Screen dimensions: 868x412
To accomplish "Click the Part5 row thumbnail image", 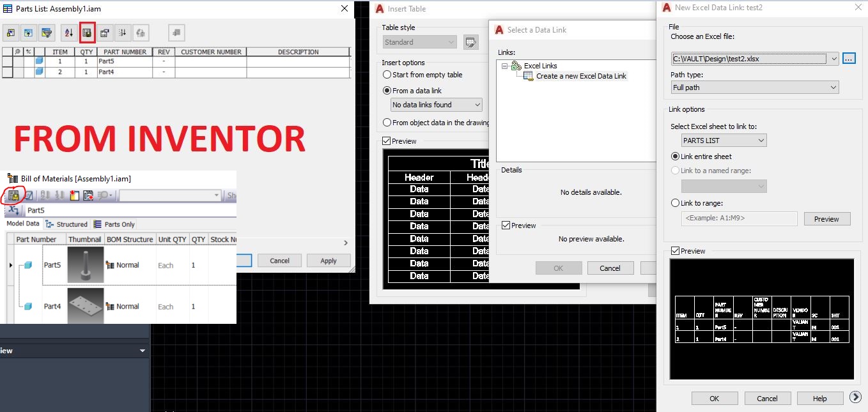I will coord(85,264).
